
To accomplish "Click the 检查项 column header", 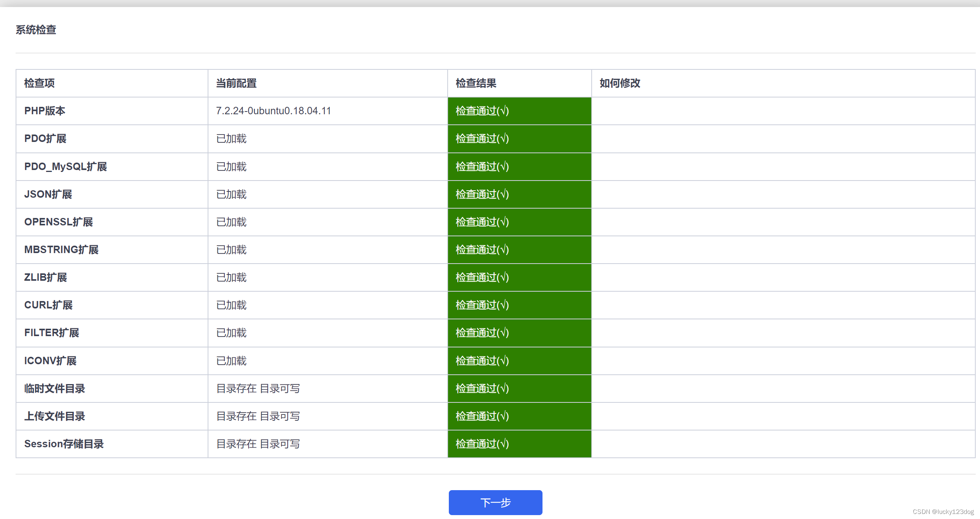I will [x=39, y=83].
